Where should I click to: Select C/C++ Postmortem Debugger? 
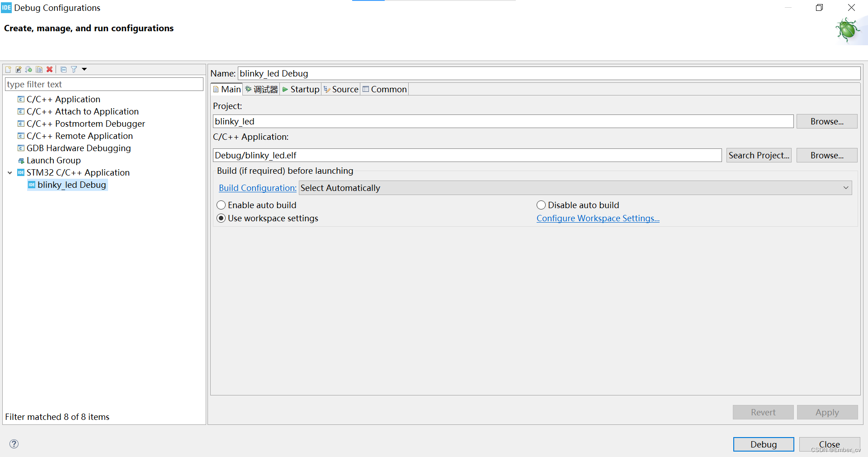pos(86,124)
